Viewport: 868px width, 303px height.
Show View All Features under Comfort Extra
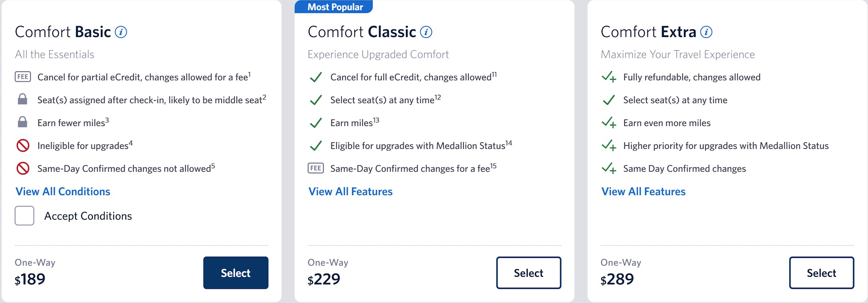pyautogui.click(x=643, y=192)
